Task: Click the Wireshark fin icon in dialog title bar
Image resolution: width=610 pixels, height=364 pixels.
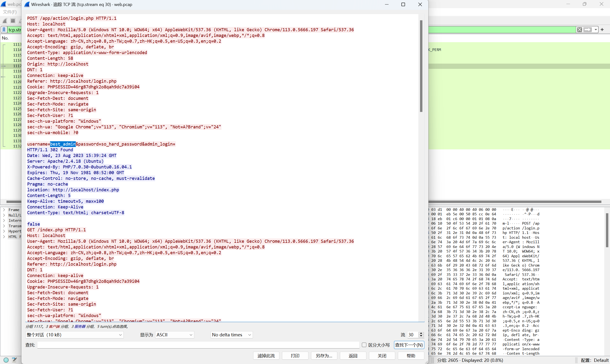Action: (27, 5)
